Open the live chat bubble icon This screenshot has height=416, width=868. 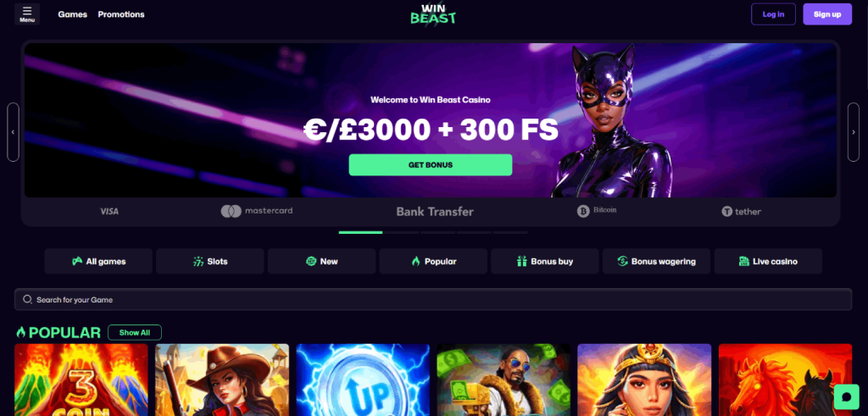[x=845, y=397]
